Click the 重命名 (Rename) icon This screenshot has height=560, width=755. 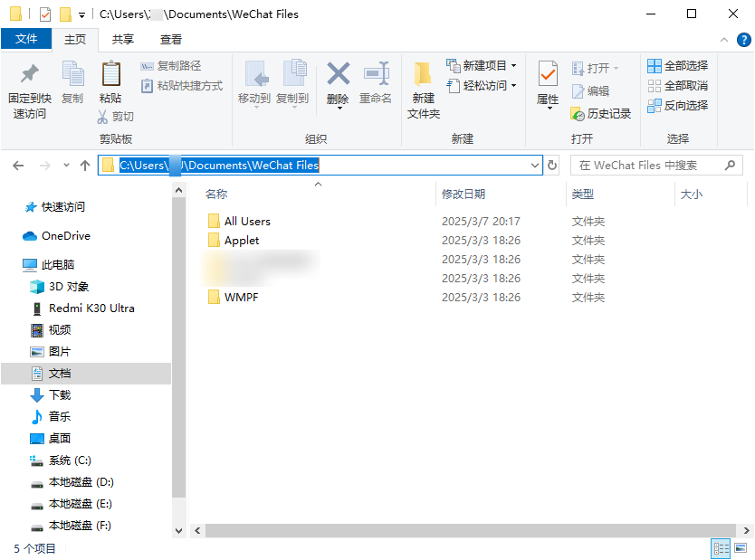coord(377,86)
